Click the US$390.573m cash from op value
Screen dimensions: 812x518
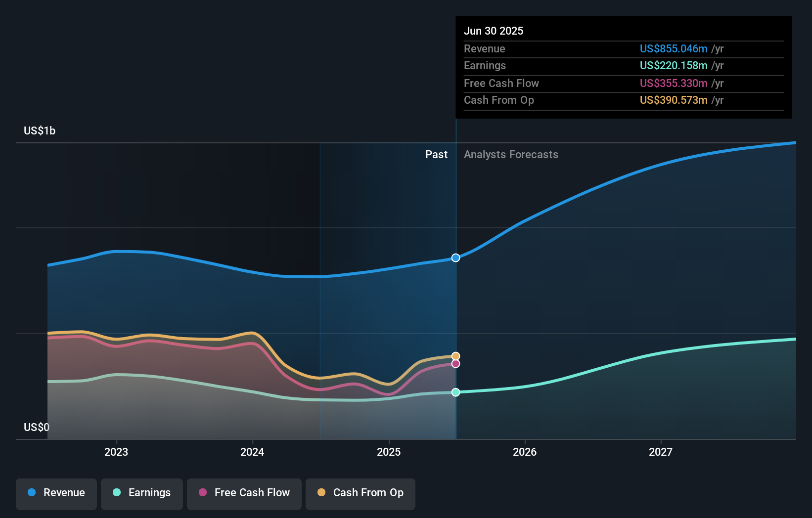tap(674, 100)
